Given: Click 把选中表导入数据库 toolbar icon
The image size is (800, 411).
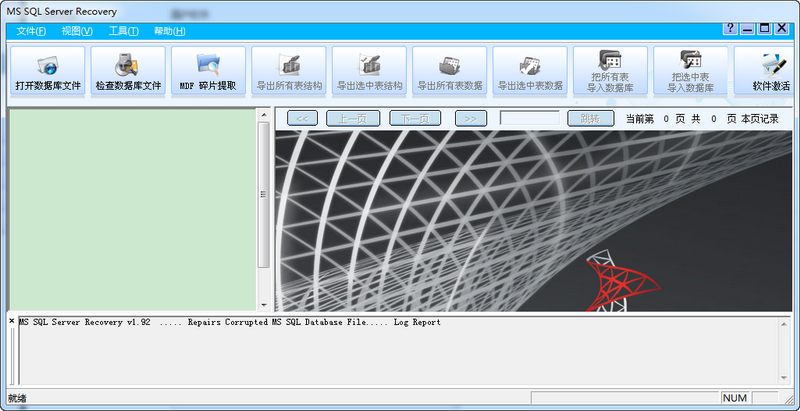Looking at the screenshot, I should pos(691,70).
